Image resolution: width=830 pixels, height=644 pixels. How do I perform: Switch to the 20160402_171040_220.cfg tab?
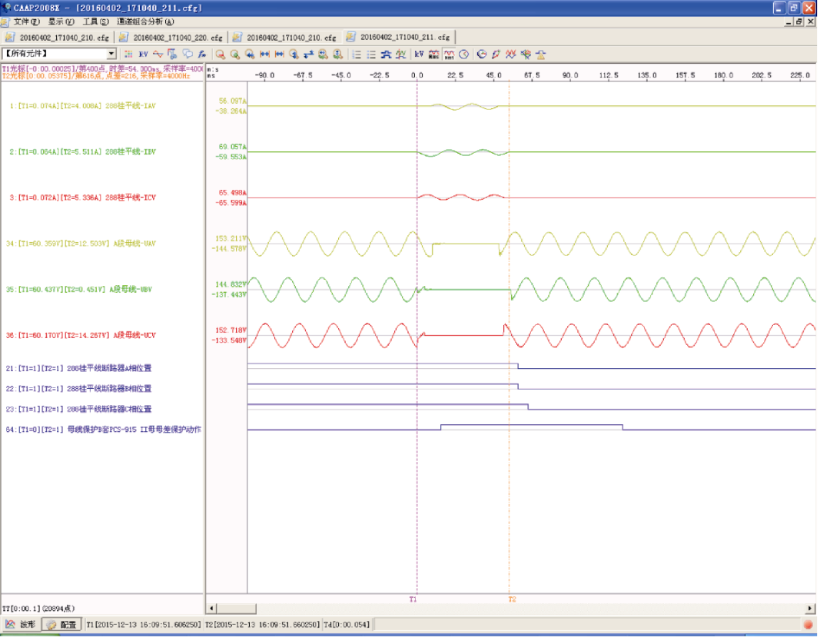(x=172, y=38)
